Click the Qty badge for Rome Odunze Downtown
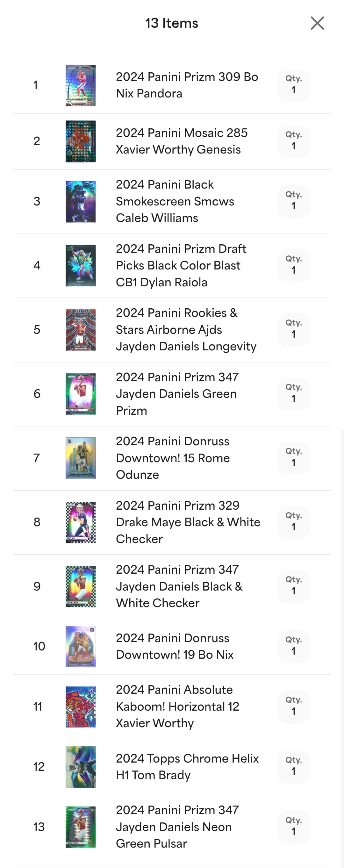344x868 pixels. 293,458
